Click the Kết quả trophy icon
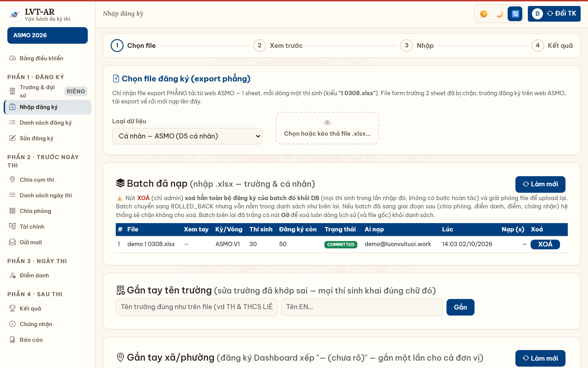The width and height of the screenshot is (588, 368). point(12,308)
